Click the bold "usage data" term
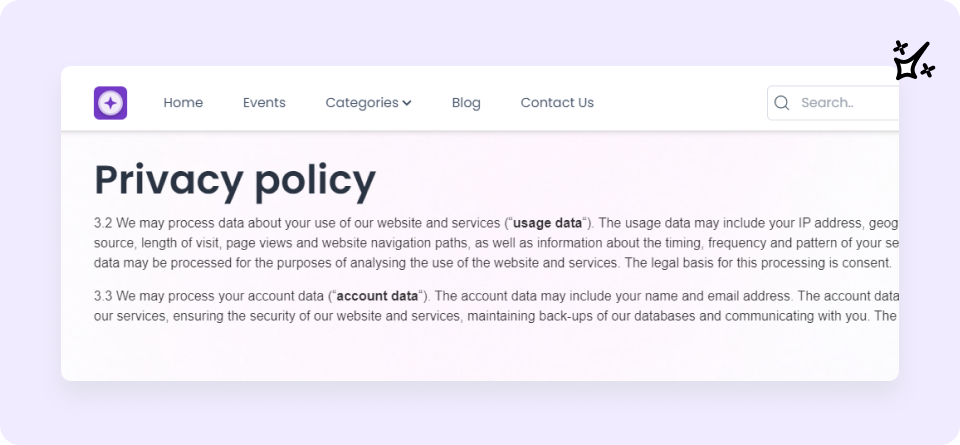 (x=547, y=223)
